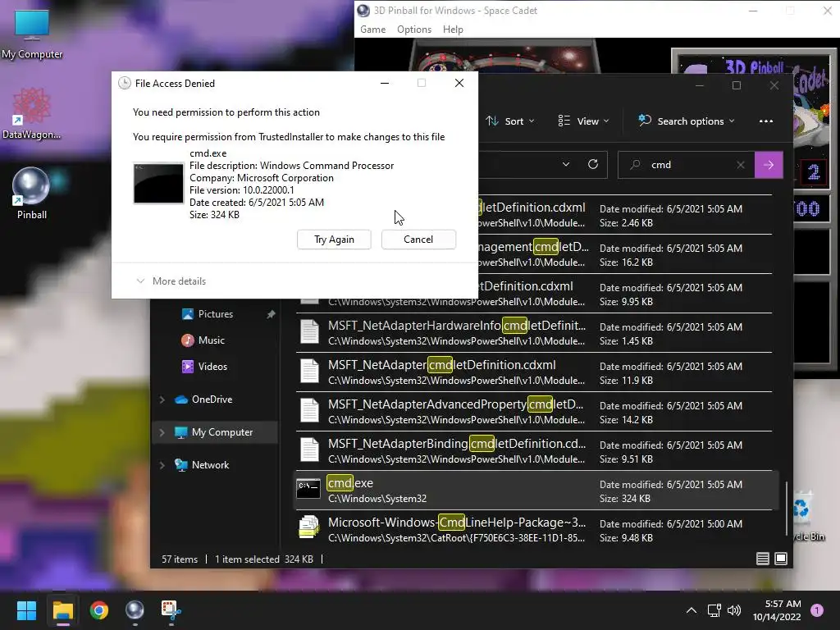Image resolution: width=840 pixels, height=630 pixels.
Task: Open the Windows Start button
Action: (26, 610)
